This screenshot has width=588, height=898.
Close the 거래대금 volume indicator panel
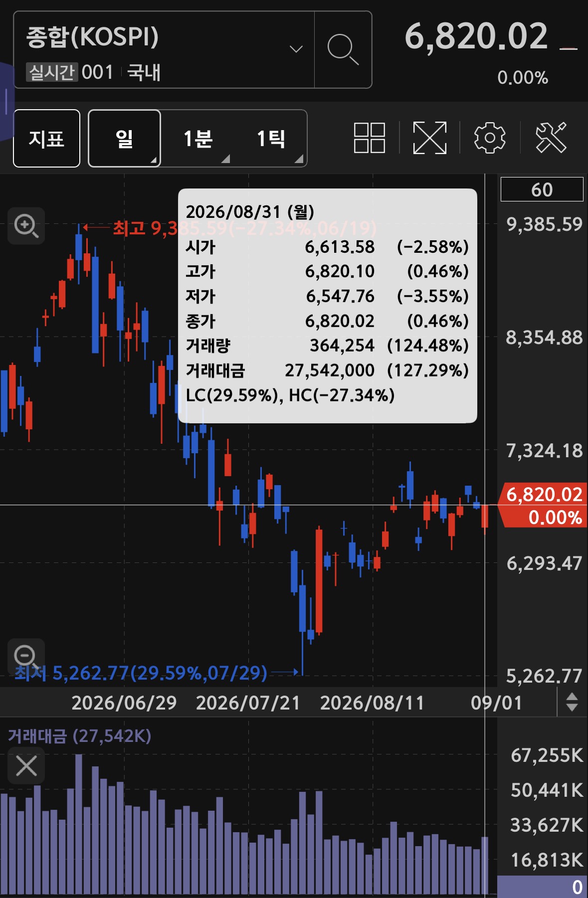click(26, 765)
